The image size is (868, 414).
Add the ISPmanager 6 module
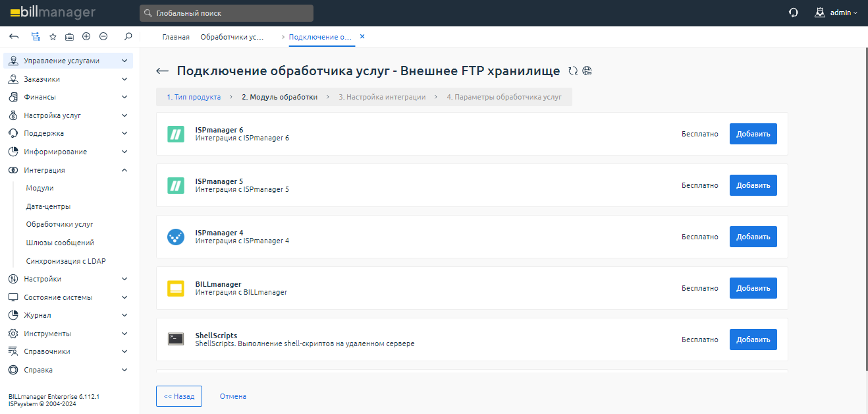(753, 134)
